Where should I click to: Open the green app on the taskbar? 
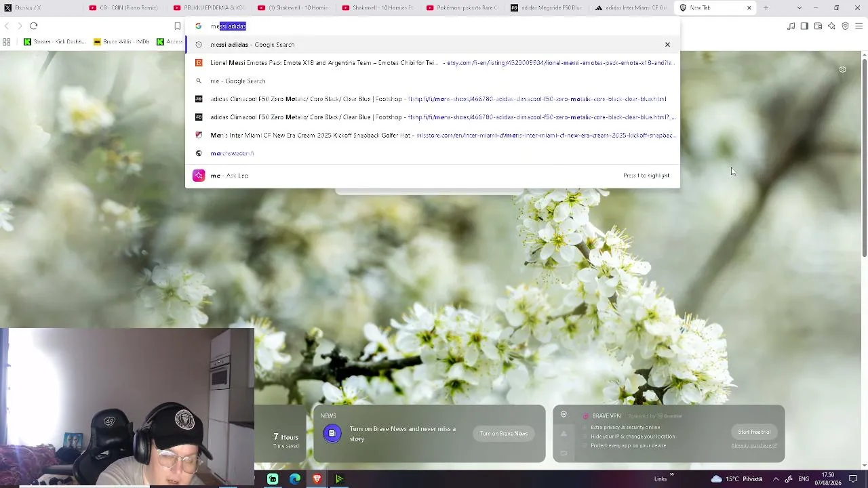273,479
